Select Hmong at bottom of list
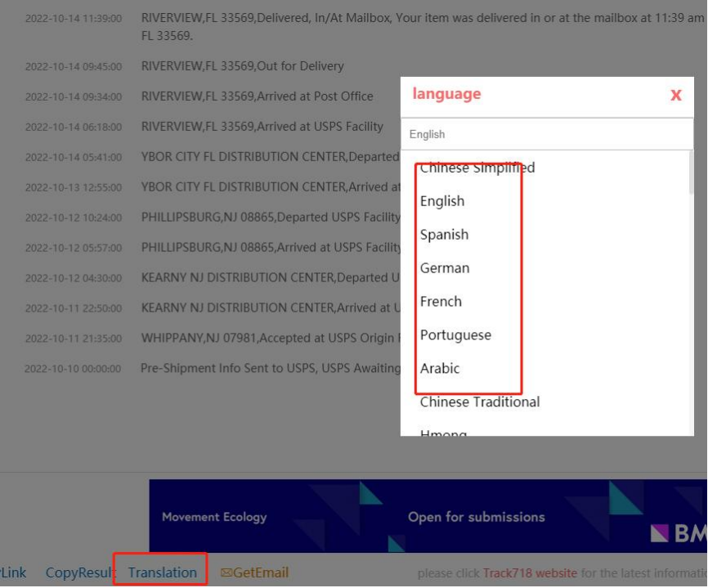Screen dimensions: 708x588 click(443, 433)
